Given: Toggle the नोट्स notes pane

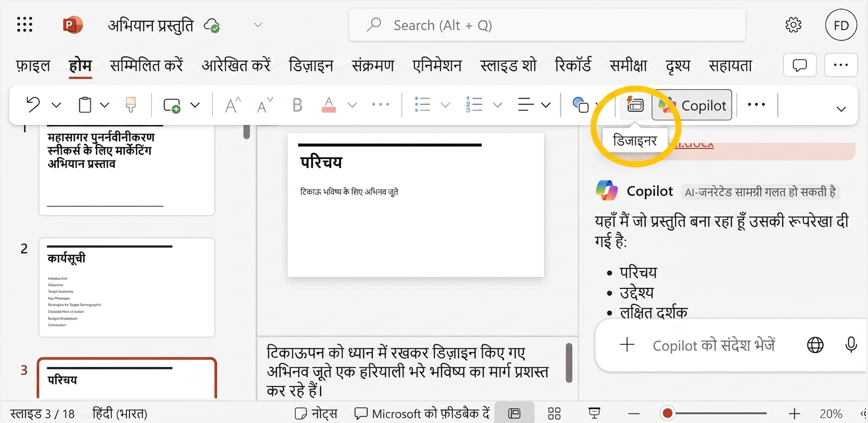Looking at the screenshot, I should tap(316, 414).
